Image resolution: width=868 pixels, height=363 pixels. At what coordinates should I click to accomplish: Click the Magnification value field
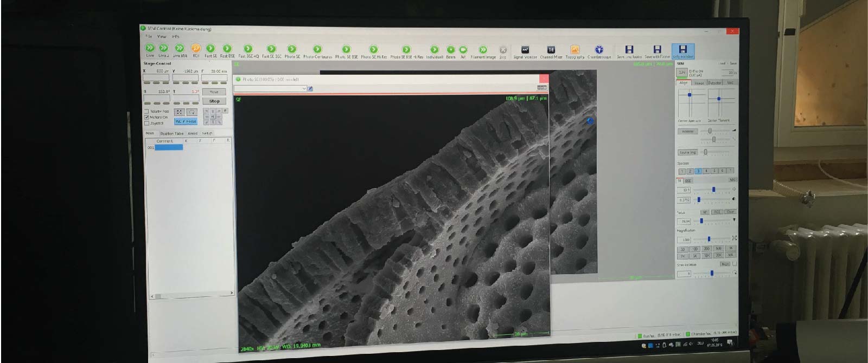click(x=685, y=239)
